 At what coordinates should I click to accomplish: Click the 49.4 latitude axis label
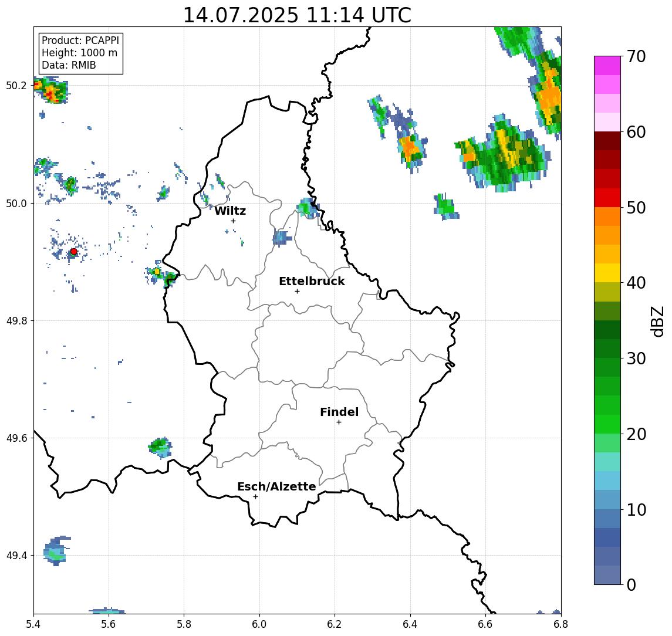coord(16,556)
